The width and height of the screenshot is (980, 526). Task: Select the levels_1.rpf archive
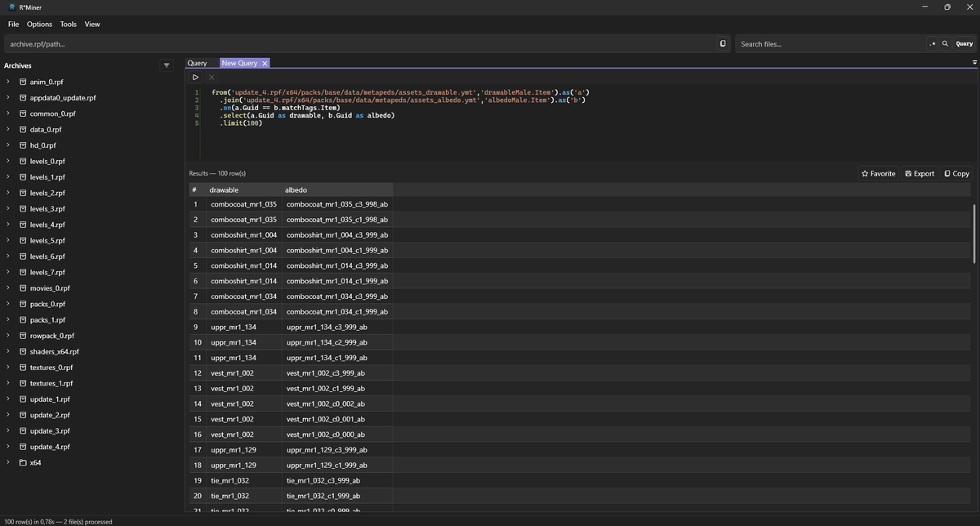(47, 177)
